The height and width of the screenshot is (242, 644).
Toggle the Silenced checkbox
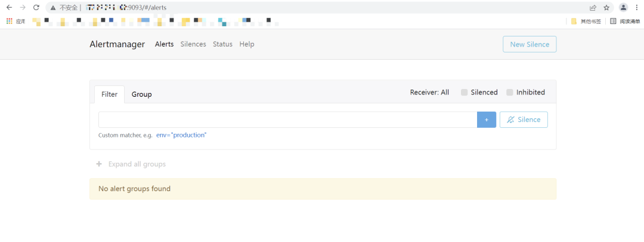(464, 92)
